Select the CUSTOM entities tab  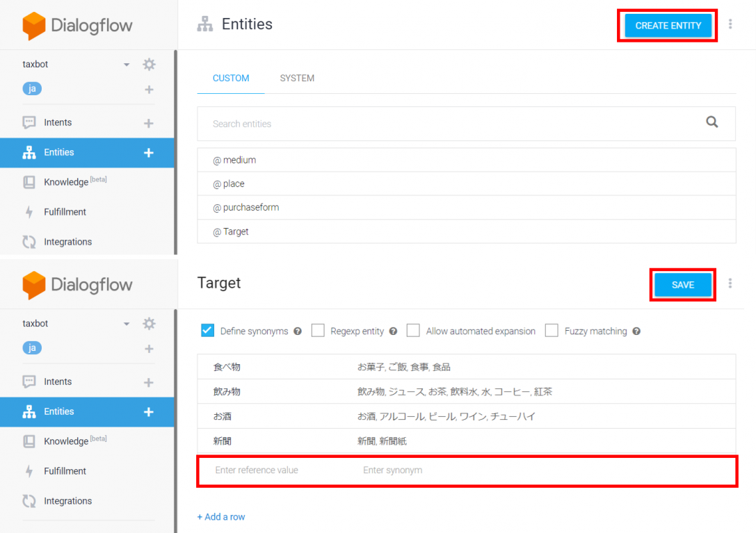pos(231,79)
